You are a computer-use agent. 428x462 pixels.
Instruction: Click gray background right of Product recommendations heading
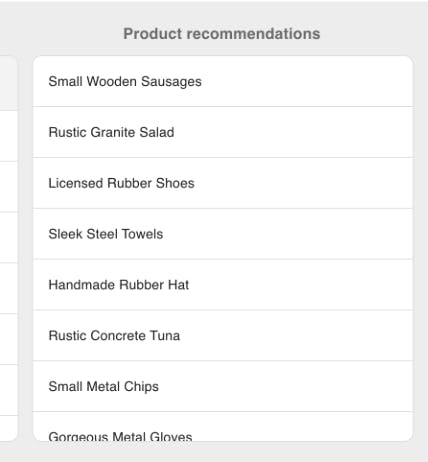tap(373, 34)
